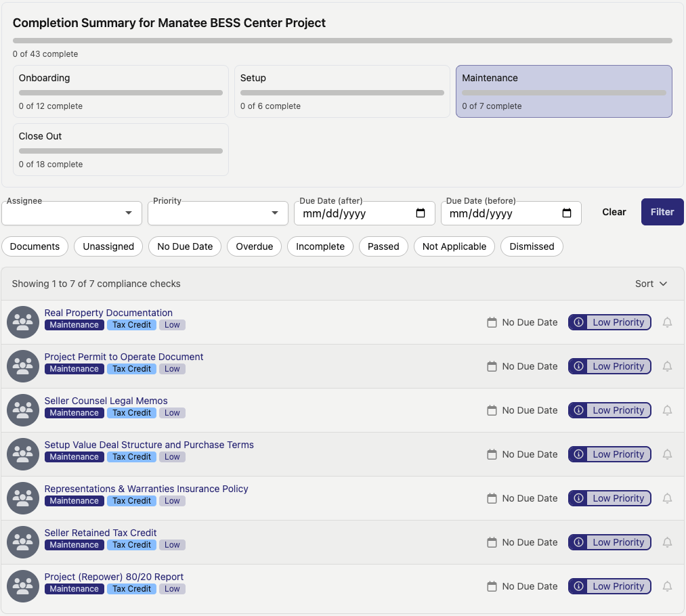Click the overall 0 of 43 progress bar
Viewport: 686px width, 616px height.
(342, 41)
